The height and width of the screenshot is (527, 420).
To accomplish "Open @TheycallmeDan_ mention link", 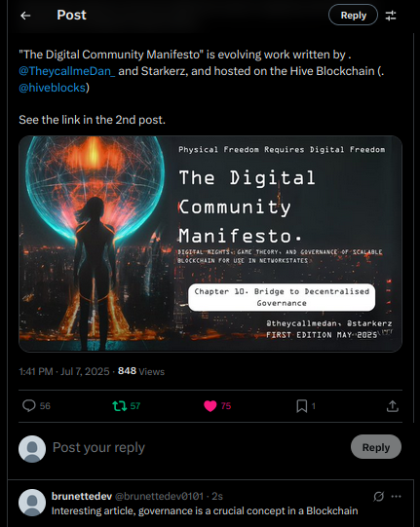I will pyautogui.click(x=67, y=71).
